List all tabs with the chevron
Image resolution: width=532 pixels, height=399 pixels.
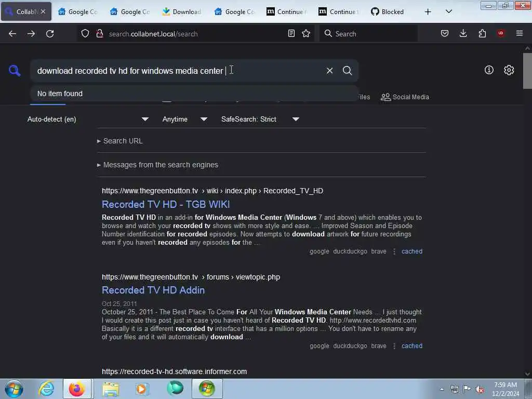pyautogui.click(x=448, y=12)
